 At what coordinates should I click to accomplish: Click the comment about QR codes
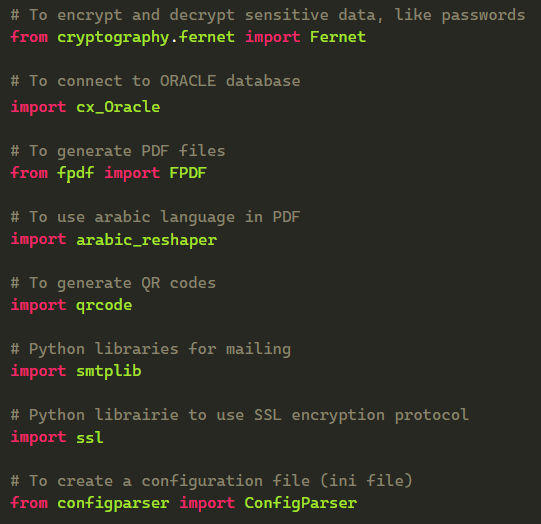(113, 283)
